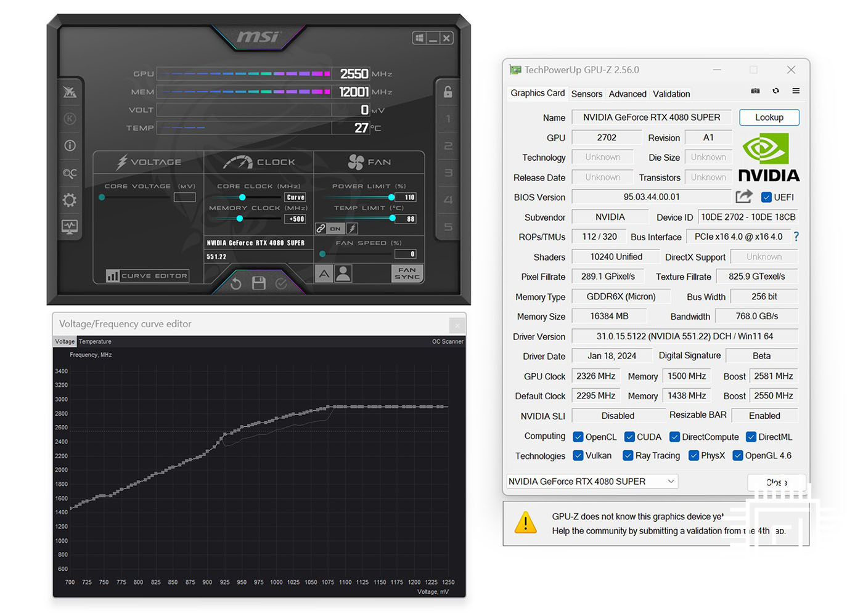This screenshot has width=863, height=616.
Task: Toggle the DirectCompute checkbox
Action: point(674,437)
